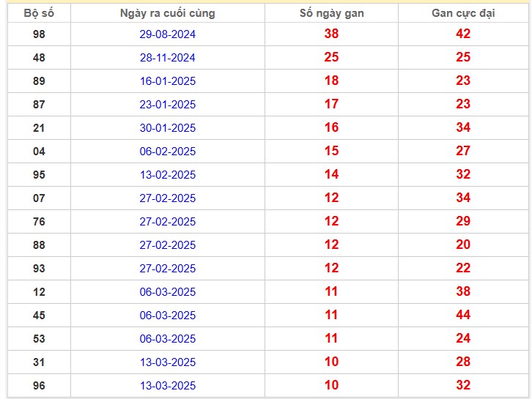Image resolution: width=532 pixels, height=399 pixels.
Task: Open the 28-11-2024 date link
Action: pyautogui.click(x=168, y=58)
